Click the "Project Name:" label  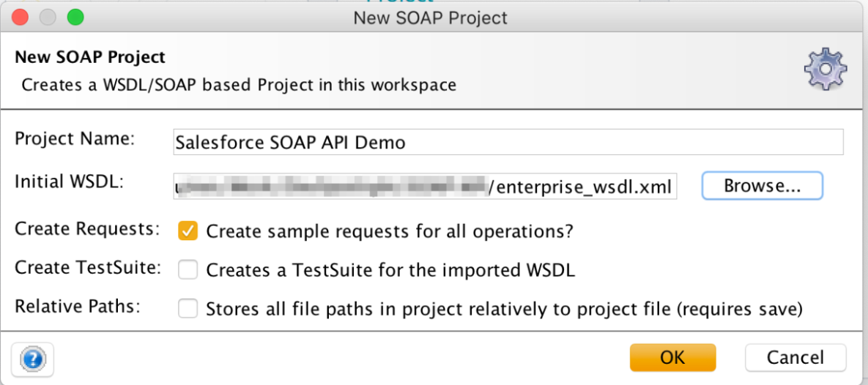pos(75,140)
